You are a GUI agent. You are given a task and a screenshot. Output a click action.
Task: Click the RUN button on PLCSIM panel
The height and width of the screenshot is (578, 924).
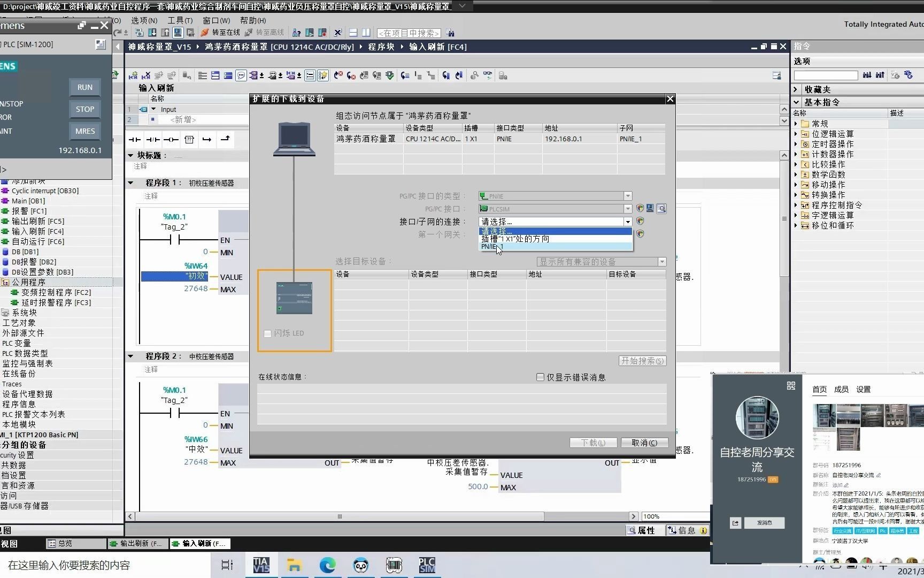(85, 87)
